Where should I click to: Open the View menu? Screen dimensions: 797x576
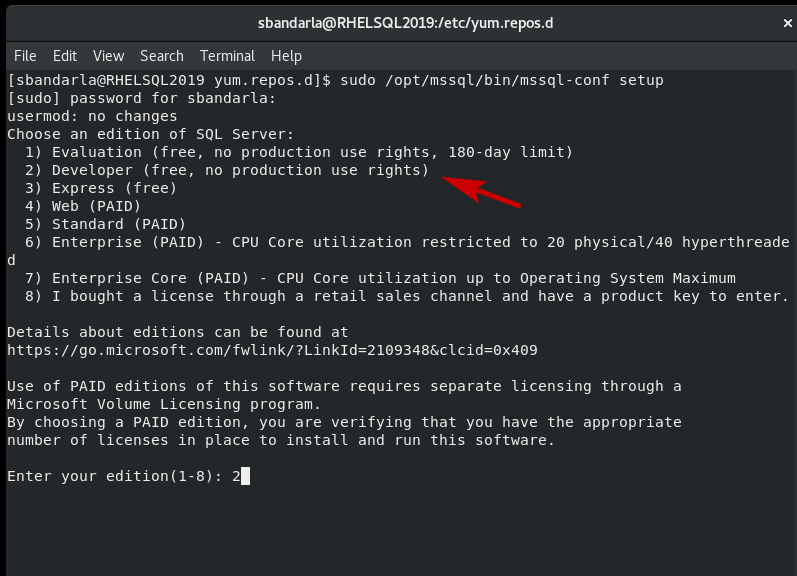(108, 56)
